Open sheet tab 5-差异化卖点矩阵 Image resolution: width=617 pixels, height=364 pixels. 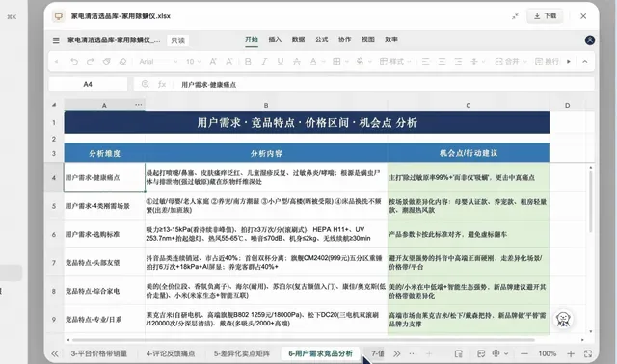(242, 353)
